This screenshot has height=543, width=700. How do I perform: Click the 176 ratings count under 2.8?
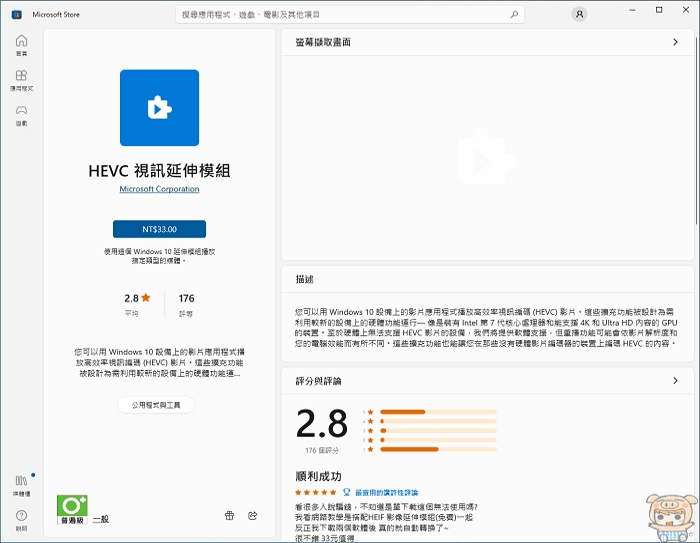pyautogui.click(x=322, y=451)
